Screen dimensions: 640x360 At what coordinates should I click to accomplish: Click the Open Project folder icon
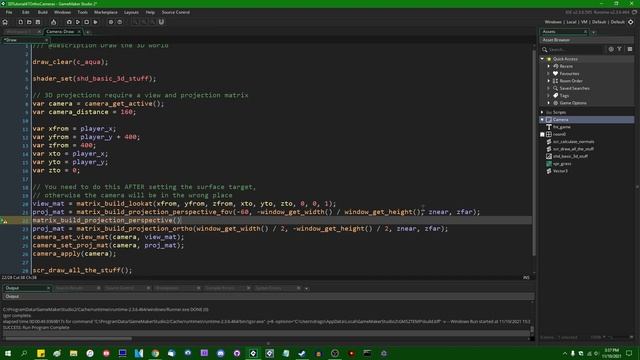tap(29, 22)
